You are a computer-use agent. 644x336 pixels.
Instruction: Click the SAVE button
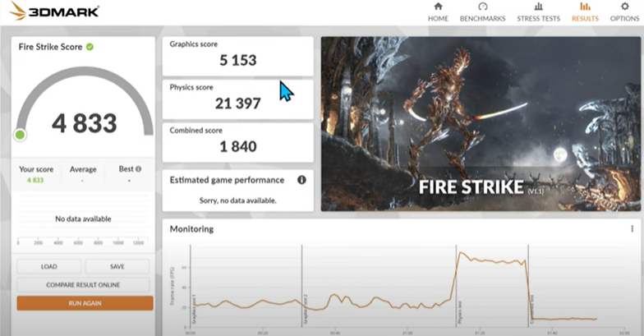click(x=117, y=266)
